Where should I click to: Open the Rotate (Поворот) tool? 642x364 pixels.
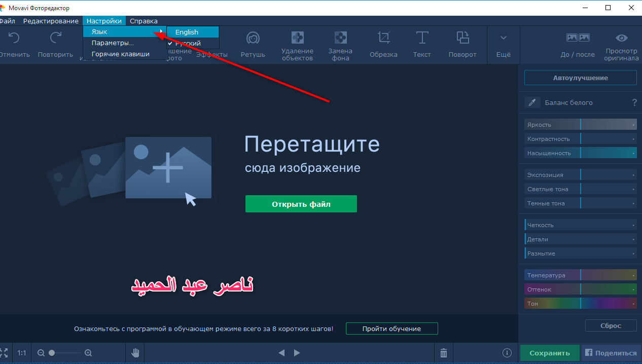(x=462, y=44)
